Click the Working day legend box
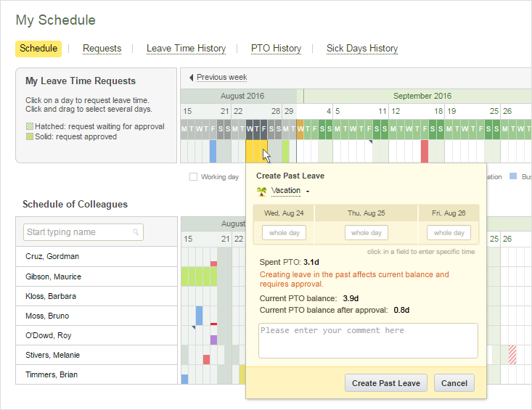This screenshot has width=532, height=410. tap(193, 176)
